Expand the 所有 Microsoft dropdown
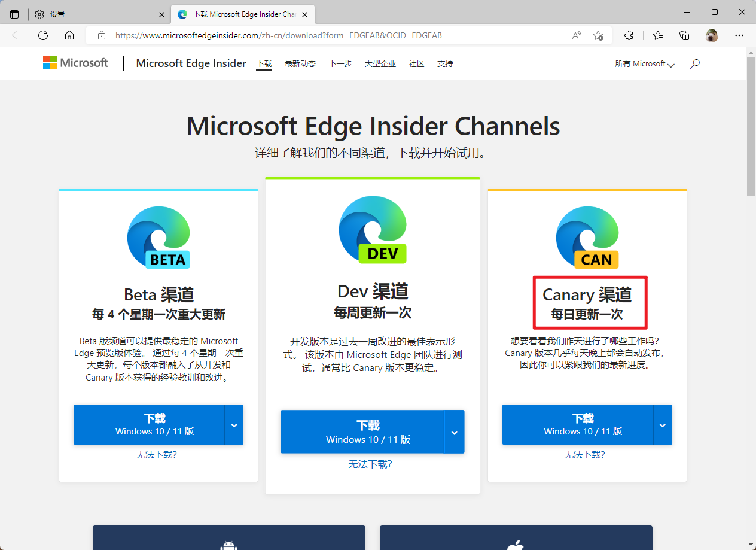Viewport: 756px width, 550px height. [644, 63]
